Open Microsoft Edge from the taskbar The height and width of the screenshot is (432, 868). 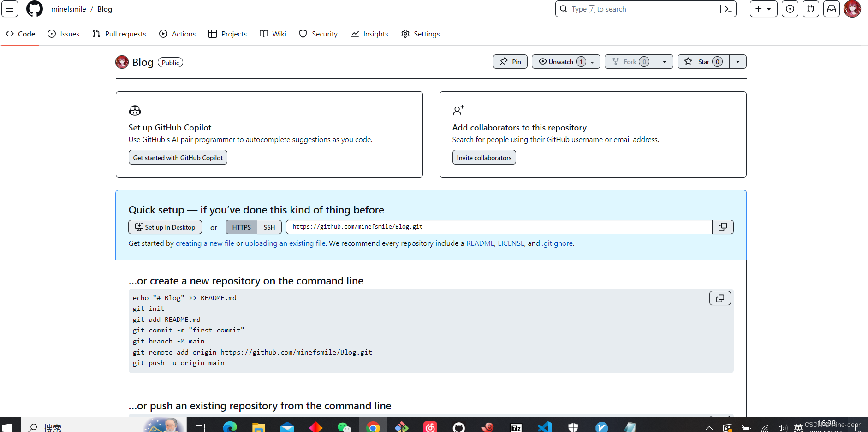click(230, 427)
